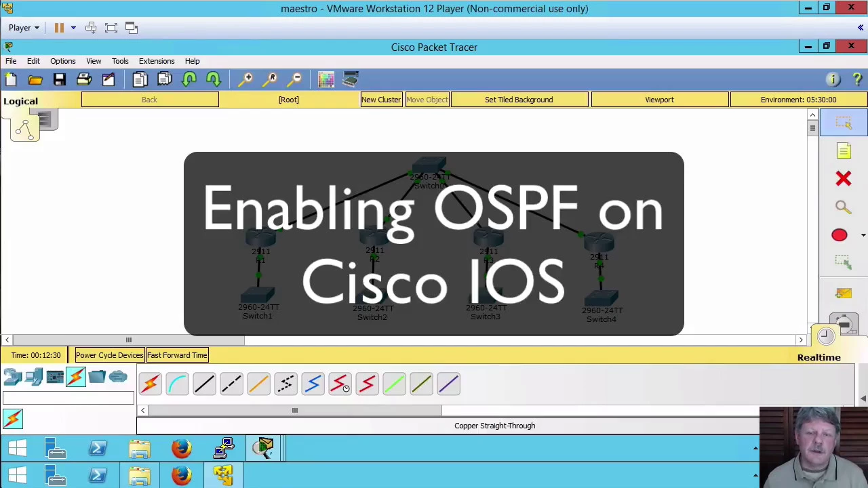The width and height of the screenshot is (868, 488).
Task: Choose the Place Note tool
Action: [x=844, y=151]
